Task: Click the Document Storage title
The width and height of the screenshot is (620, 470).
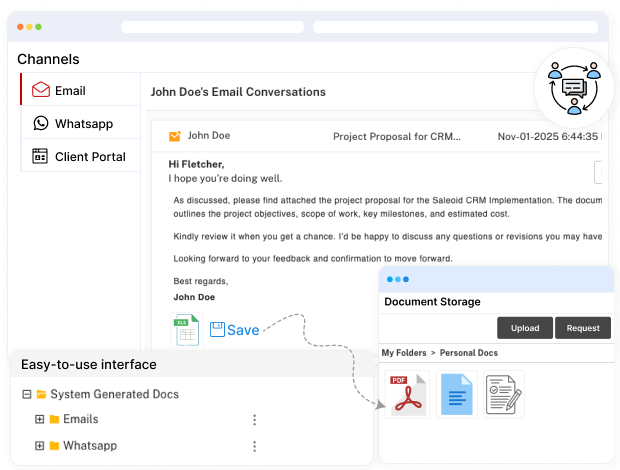Action: [432, 302]
